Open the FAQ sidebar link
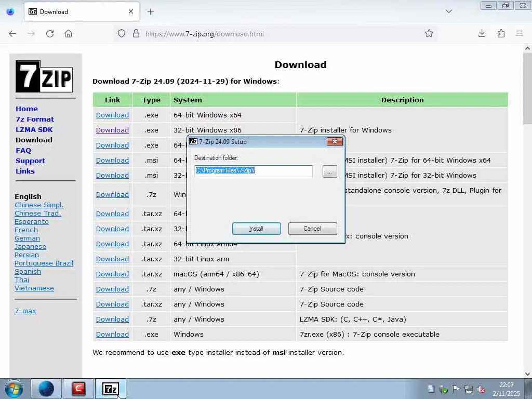Image resolution: width=532 pixels, height=399 pixels. (23, 150)
